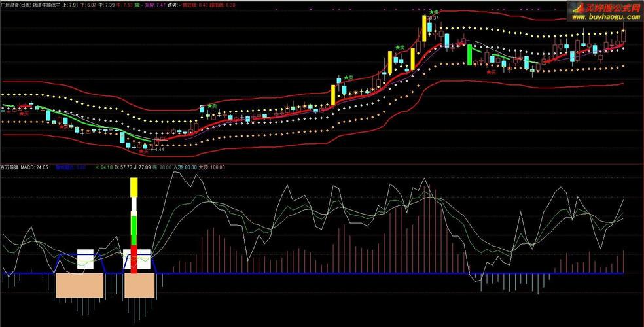Select the 百万导弹 indicator label
The height and width of the screenshot is (327, 644).
tap(9, 167)
